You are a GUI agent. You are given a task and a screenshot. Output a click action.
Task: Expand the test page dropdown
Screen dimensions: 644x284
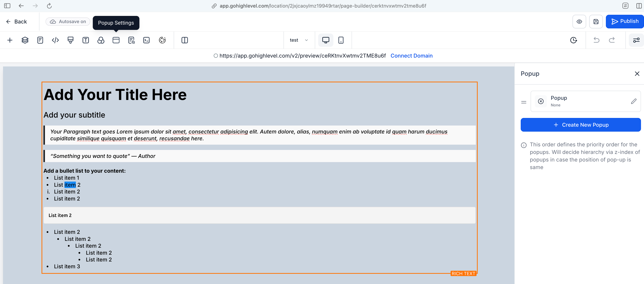point(299,40)
